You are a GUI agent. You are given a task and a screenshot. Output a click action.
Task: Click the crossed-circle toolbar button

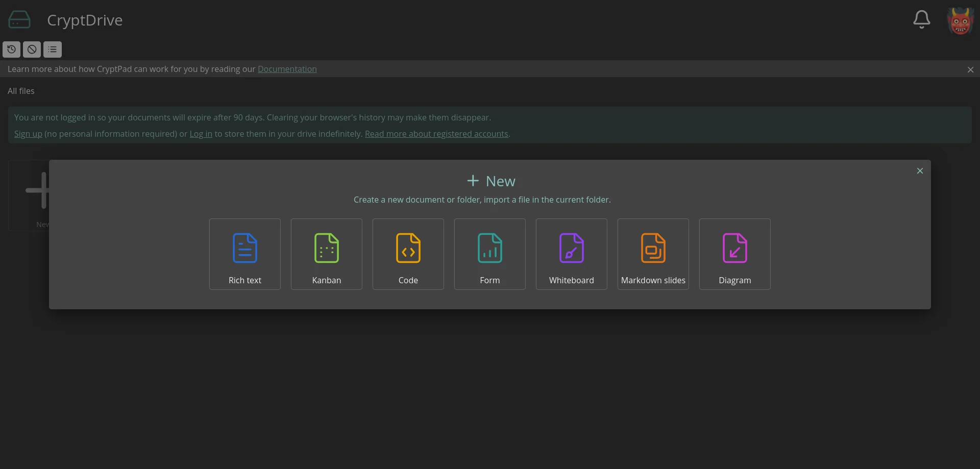coord(32,50)
